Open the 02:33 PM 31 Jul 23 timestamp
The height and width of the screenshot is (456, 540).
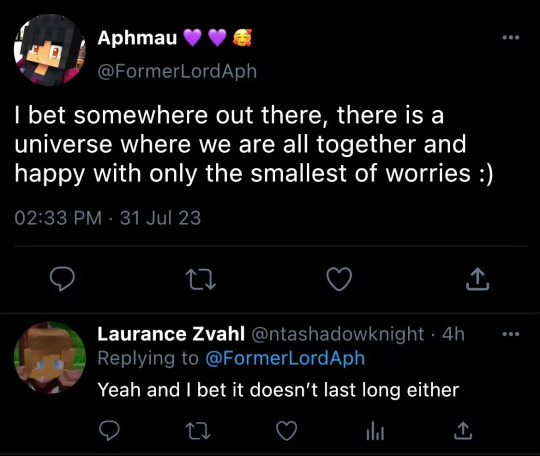(107, 218)
